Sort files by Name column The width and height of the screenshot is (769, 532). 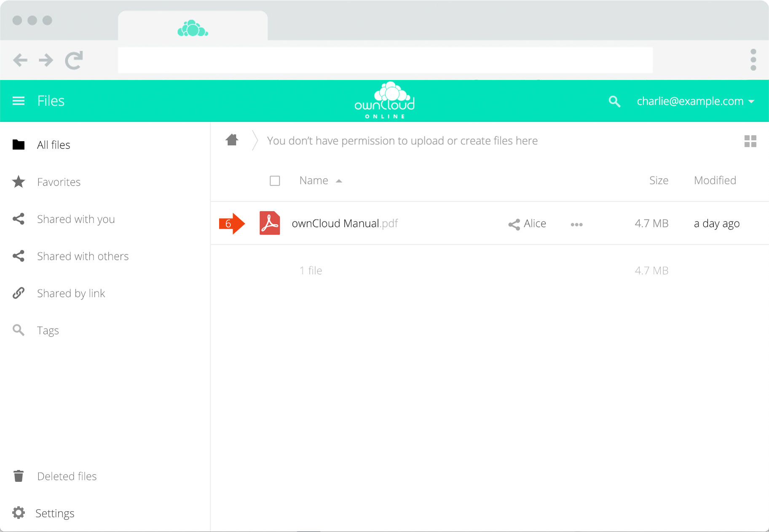(x=314, y=180)
